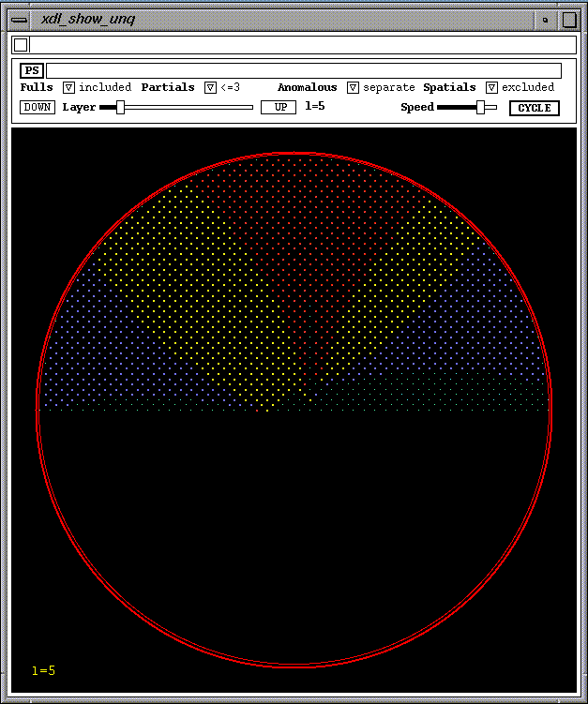Viewport: 588px width, 704px height.
Task: Click the yellow l=5 label in canvas
Action: (x=43, y=670)
